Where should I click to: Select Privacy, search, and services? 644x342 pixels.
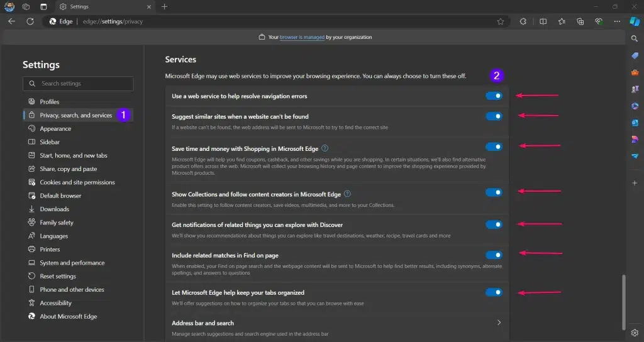click(x=78, y=115)
